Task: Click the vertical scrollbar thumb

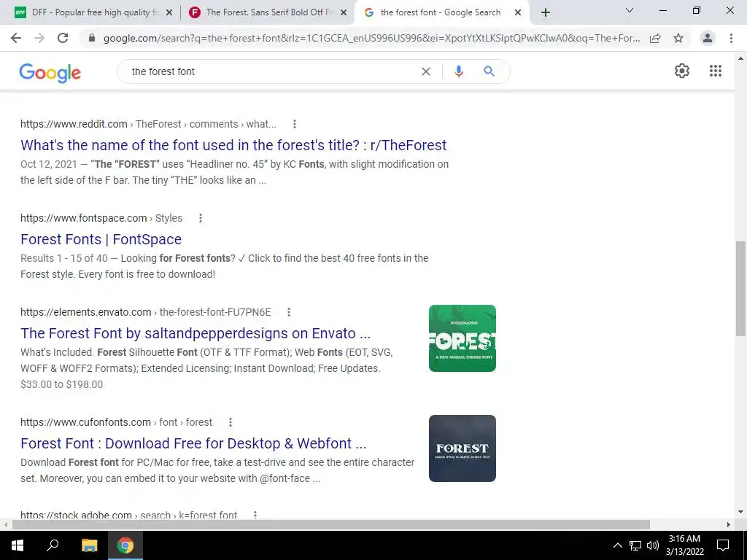Action: 740,289
